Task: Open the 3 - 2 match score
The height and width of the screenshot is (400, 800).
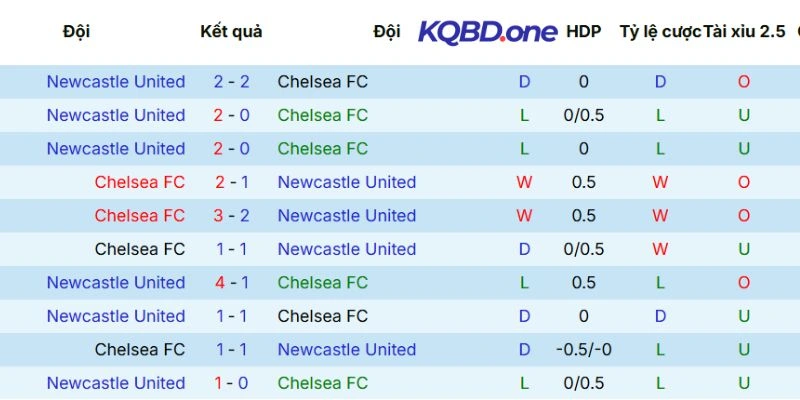Action: (x=231, y=216)
